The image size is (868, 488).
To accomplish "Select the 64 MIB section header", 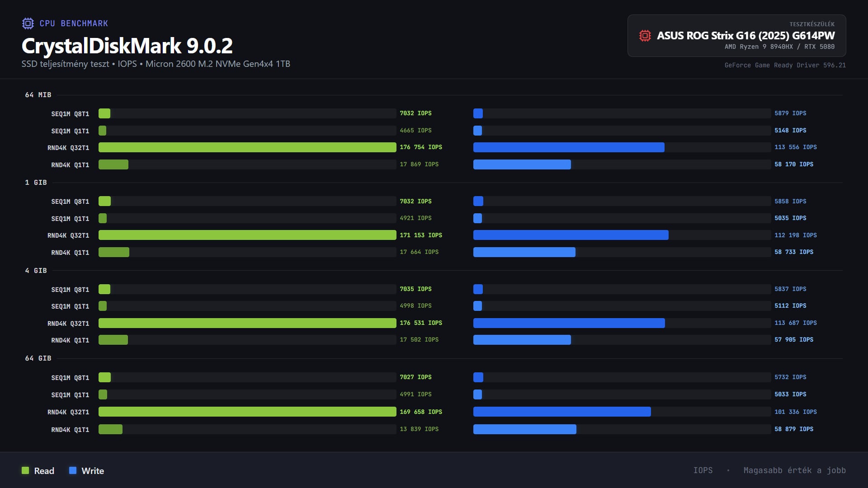I will coord(38,95).
